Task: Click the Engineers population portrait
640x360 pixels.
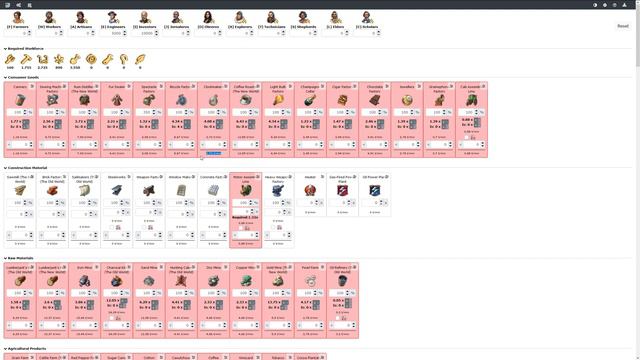Action: (x=113, y=17)
